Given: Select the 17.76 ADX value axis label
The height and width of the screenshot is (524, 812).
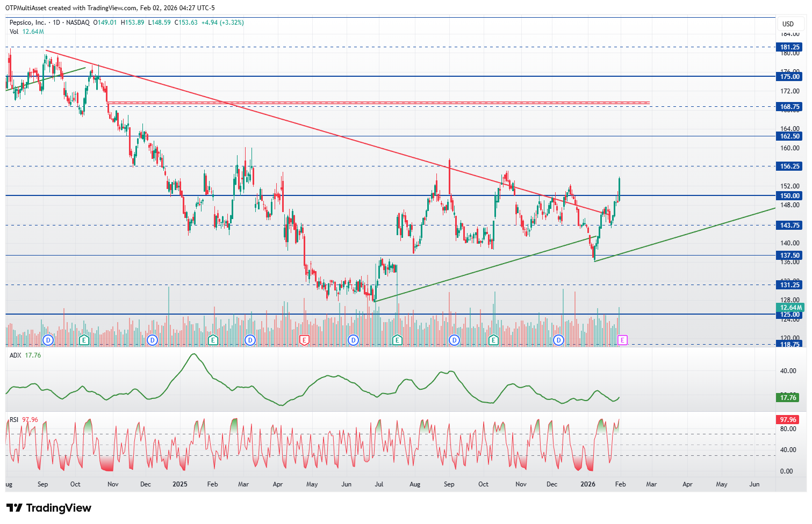Looking at the screenshot, I should point(788,398).
